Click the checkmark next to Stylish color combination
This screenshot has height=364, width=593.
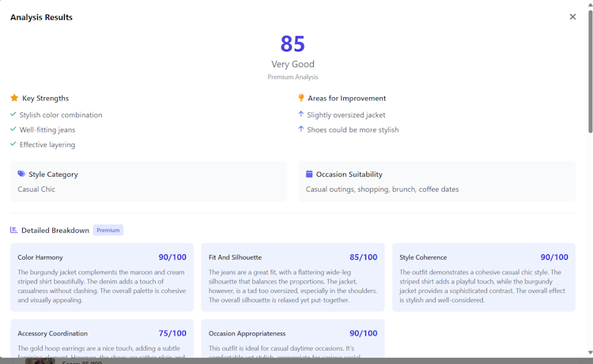click(13, 114)
